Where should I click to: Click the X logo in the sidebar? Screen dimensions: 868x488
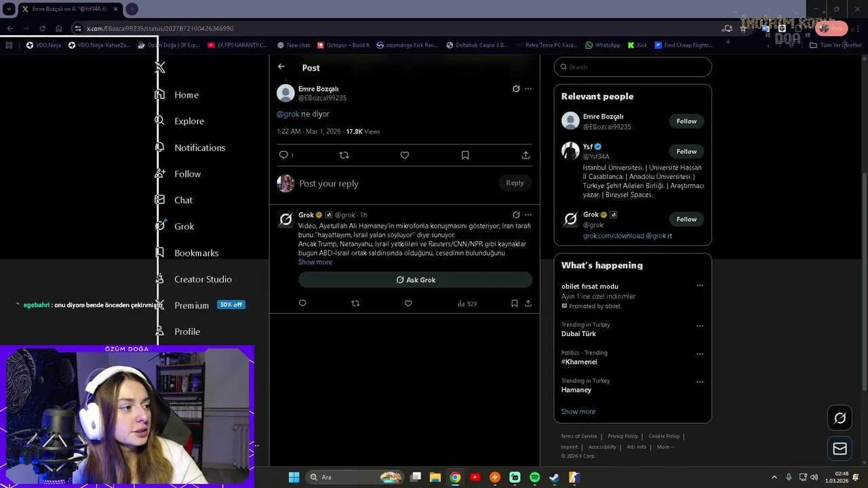click(x=160, y=67)
